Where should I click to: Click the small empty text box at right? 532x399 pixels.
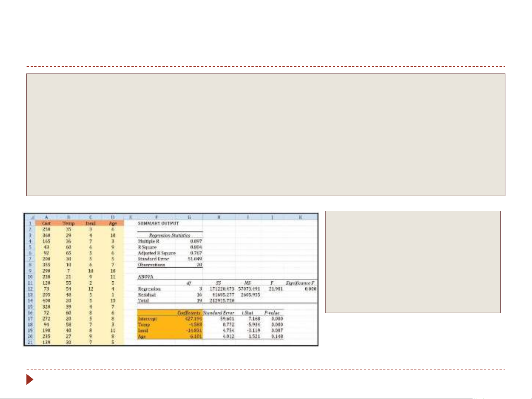click(413, 262)
